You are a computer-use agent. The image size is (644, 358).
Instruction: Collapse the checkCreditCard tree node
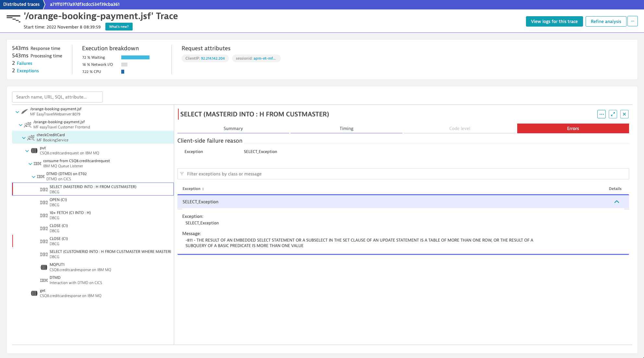point(24,138)
